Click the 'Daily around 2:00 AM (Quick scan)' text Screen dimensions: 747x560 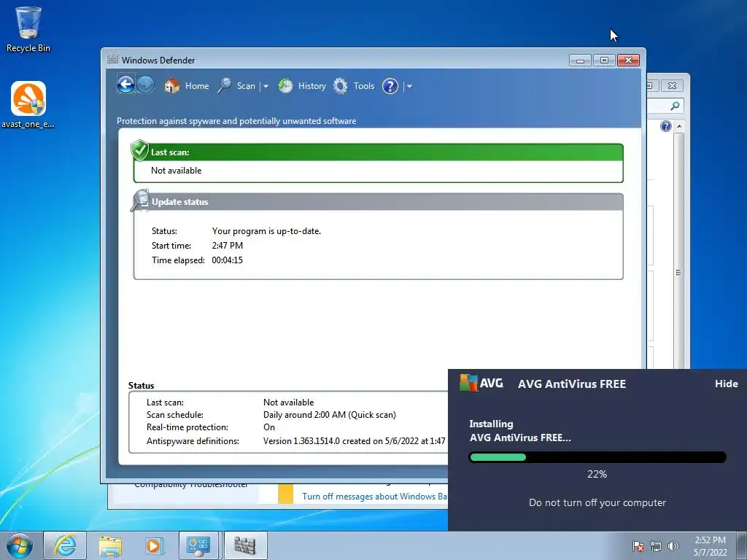tap(330, 415)
